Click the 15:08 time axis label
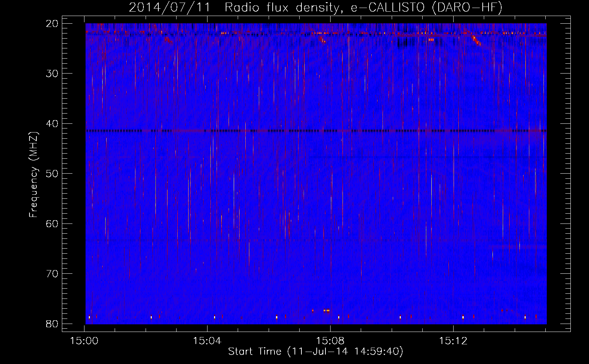The width and height of the screenshot is (589, 364). coord(330,341)
